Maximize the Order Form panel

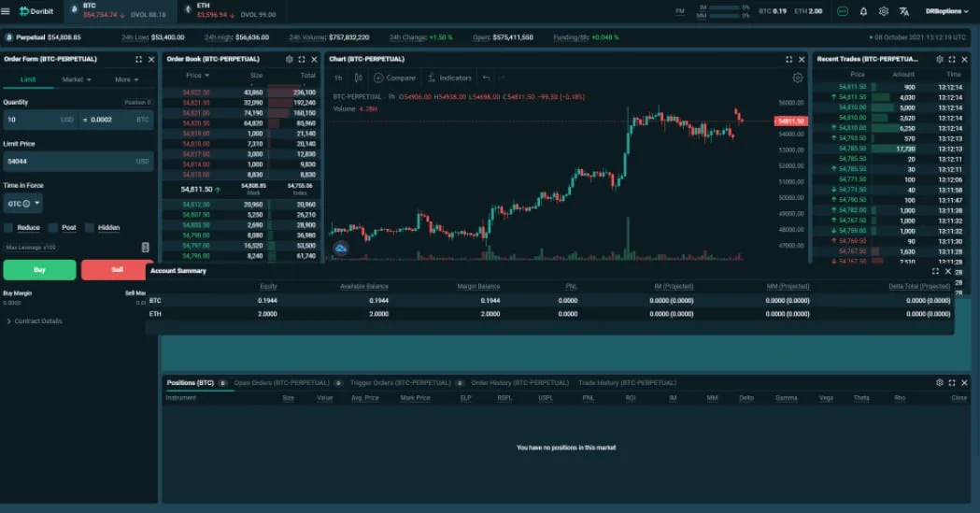139,60
